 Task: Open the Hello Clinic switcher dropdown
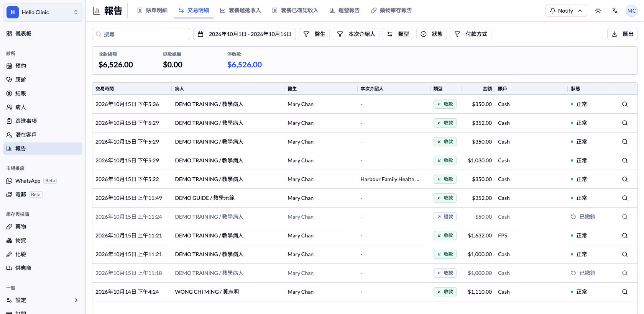(43, 12)
